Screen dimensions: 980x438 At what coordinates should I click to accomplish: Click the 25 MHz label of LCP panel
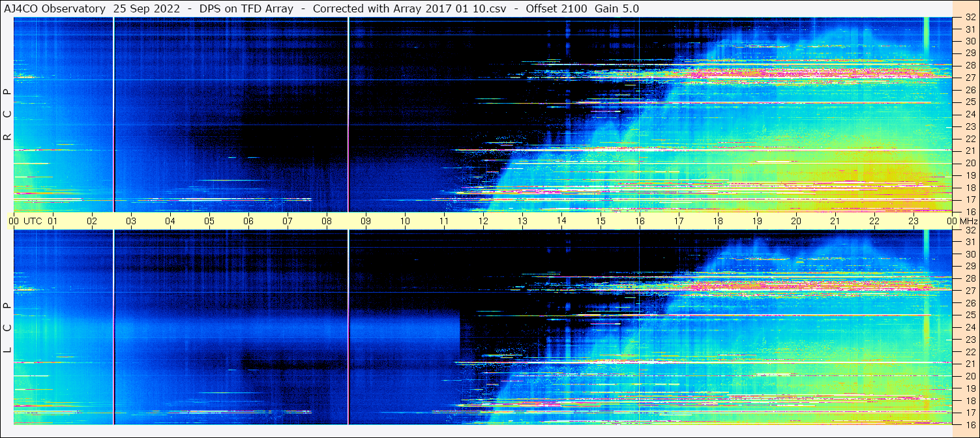click(x=970, y=315)
